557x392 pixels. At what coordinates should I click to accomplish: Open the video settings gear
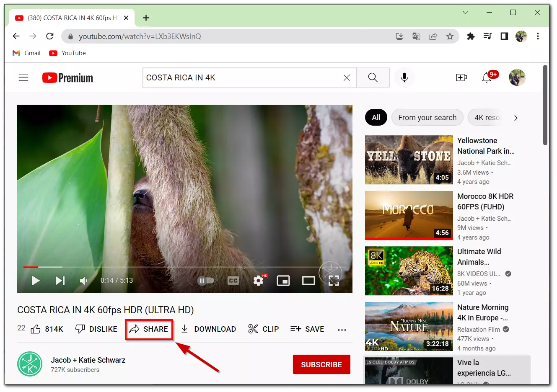pyautogui.click(x=259, y=281)
